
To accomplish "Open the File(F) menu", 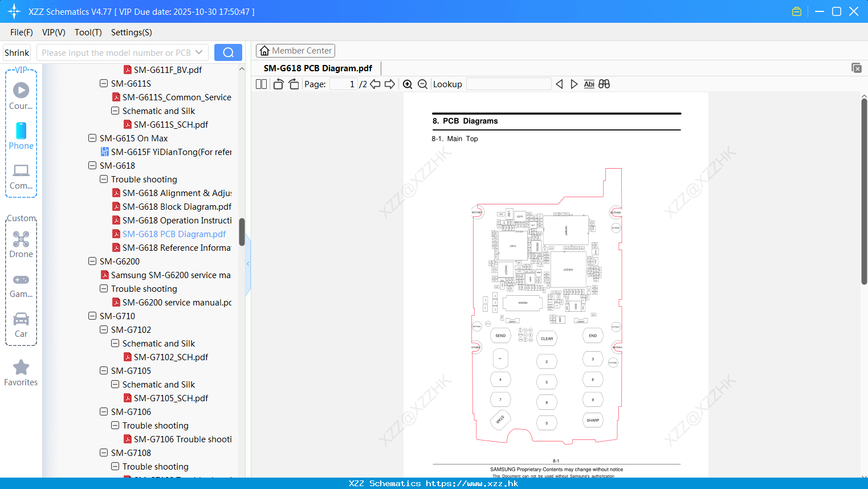I will 22,32.
